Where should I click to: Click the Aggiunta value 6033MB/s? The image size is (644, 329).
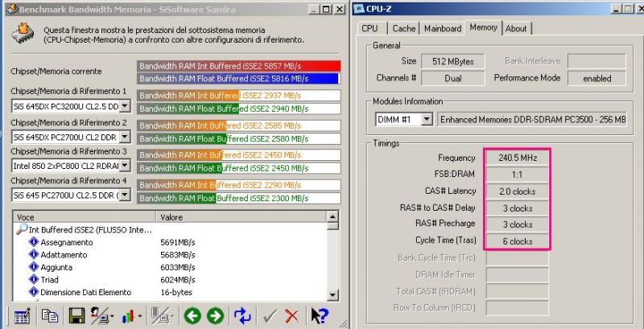pyautogui.click(x=178, y=268)
